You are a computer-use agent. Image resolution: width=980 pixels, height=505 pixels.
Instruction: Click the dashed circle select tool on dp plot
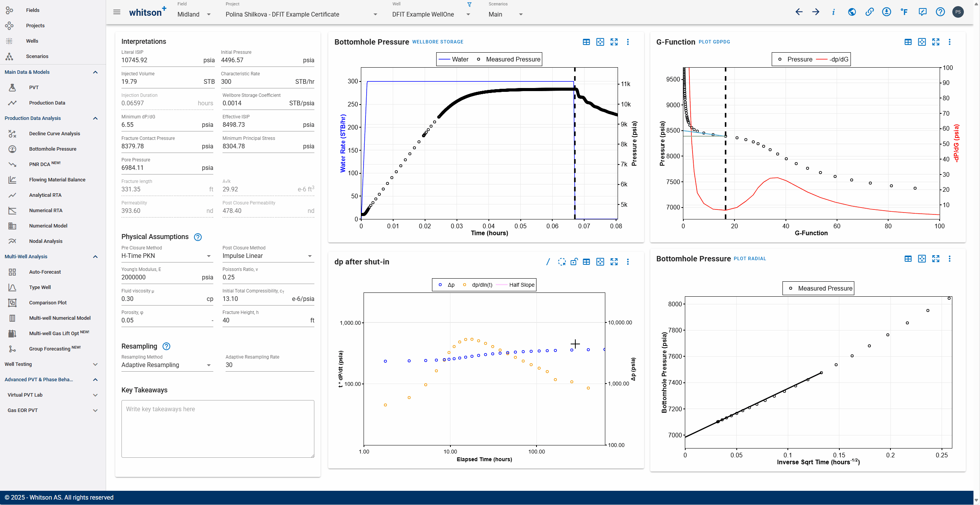(x=562, y=262)
